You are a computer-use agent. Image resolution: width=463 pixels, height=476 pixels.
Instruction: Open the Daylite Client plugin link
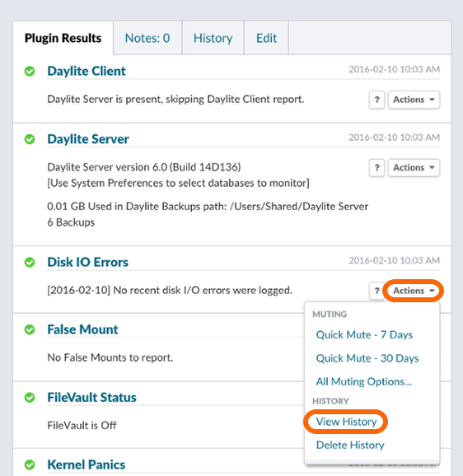coord(87,72)
